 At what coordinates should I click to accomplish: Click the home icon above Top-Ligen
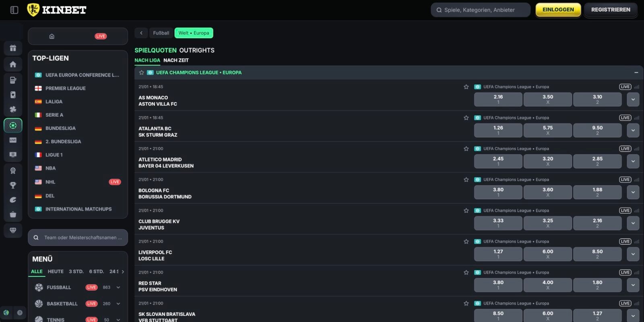coord(52,36)
